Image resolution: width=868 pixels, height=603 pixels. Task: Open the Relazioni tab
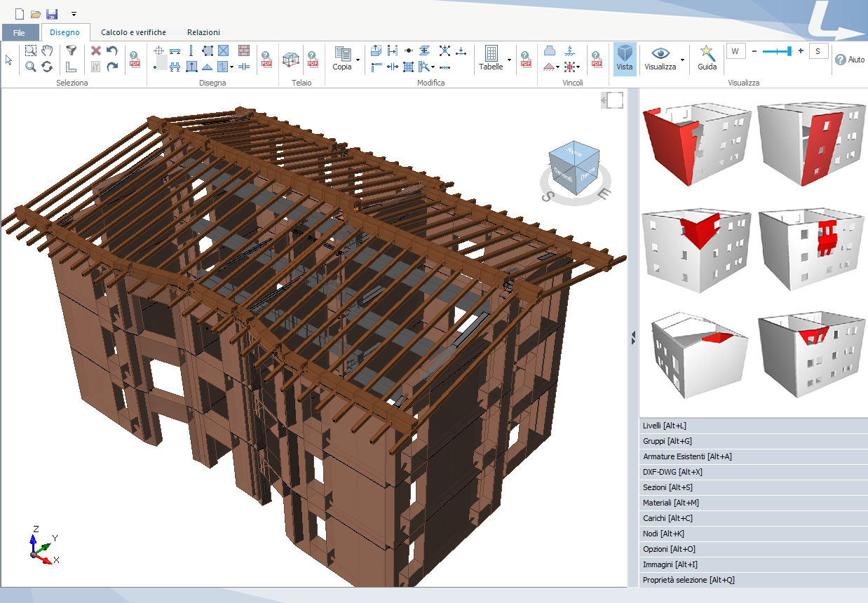click(203, 32)
